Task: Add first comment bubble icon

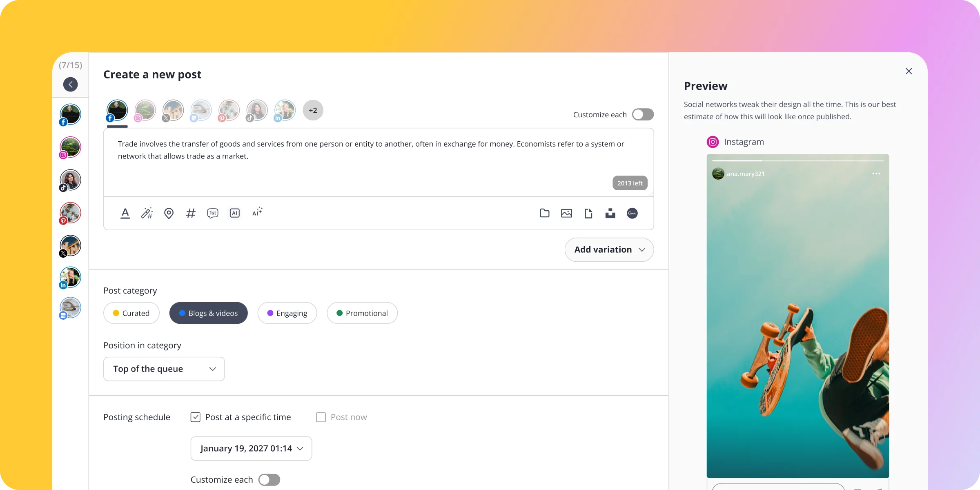Action: click(213, 213)
